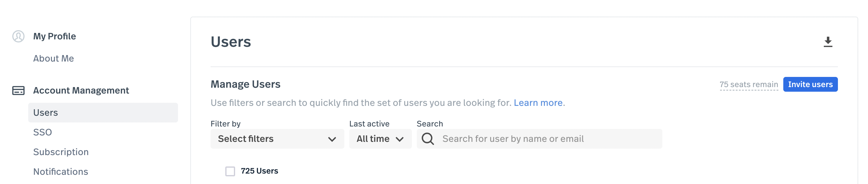The height and width of the screenshot is (184, 868).
Task: Open the Select filters dropdown
Action: point(277,139)
